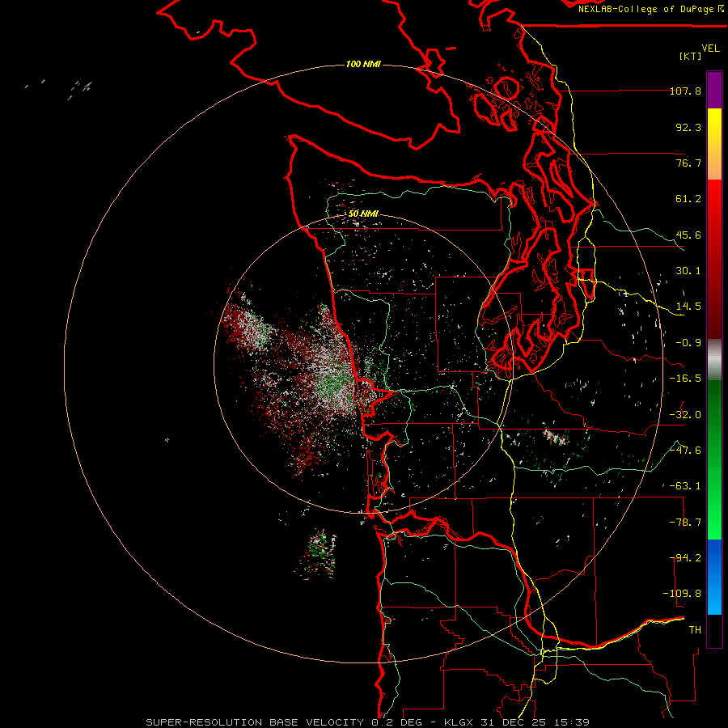This screenshot has height=728, width=728.
Task: Click the blue segment of the color bar
Action: click(714, 577)
